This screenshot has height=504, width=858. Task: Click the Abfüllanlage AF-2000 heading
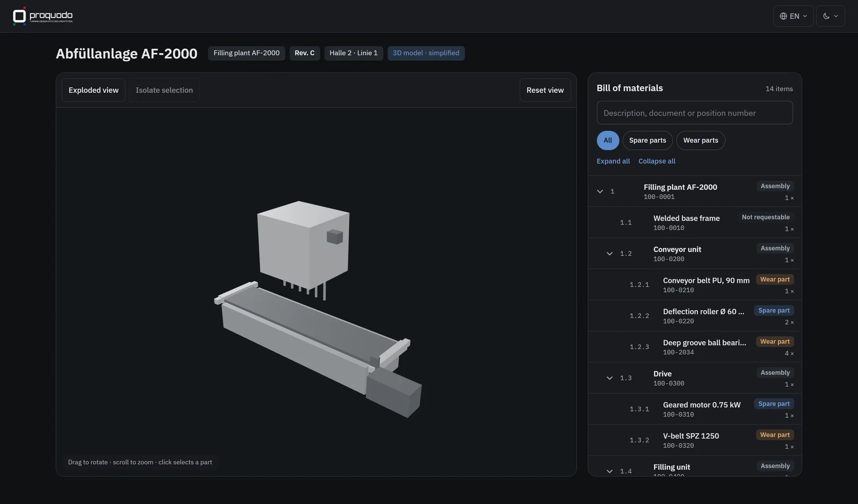click(127, 54)
